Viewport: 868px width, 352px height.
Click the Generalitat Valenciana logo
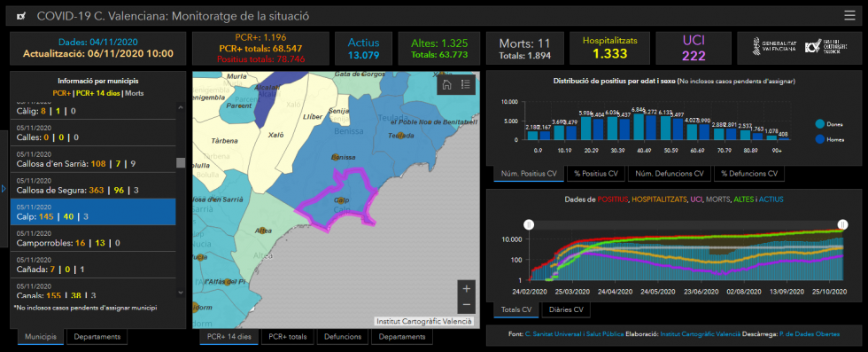[774, 46]
